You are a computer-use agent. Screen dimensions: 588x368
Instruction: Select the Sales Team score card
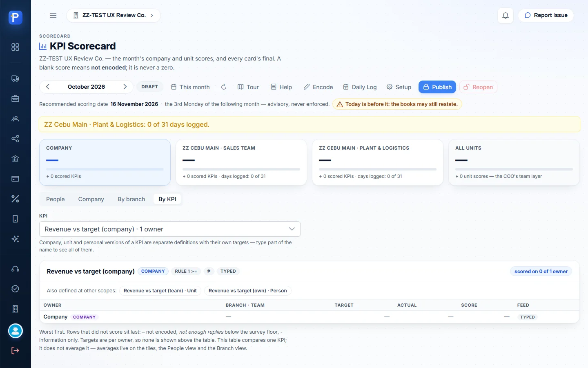(x=241, y=162)
